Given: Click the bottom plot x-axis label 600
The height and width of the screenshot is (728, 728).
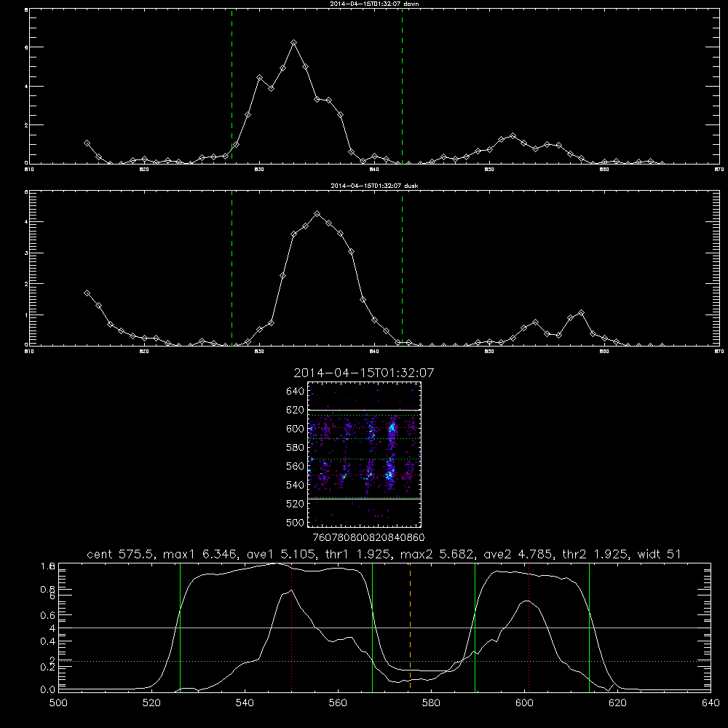Looking at the screenshot, I should click(x=525, y=703).
